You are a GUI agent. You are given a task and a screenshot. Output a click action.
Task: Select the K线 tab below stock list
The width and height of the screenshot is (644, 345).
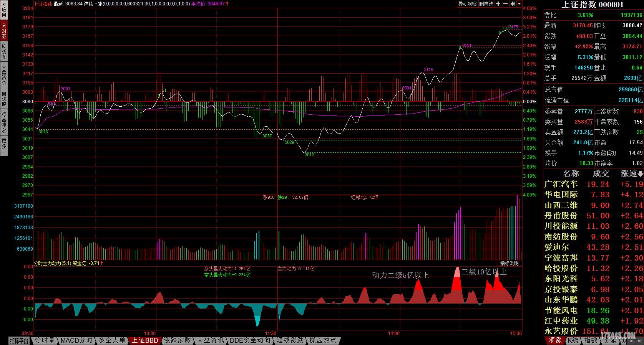click(x=573, y=340)
